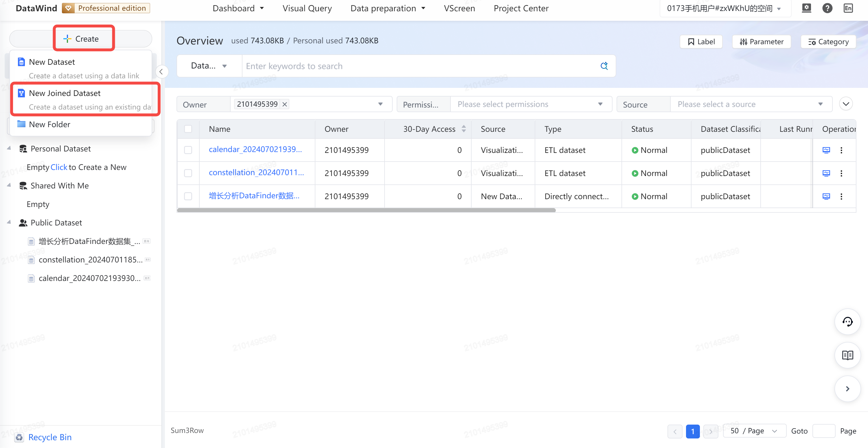868x448 pixels.
Task: Open the Data... search type dropdown
Action: (209, 66)
